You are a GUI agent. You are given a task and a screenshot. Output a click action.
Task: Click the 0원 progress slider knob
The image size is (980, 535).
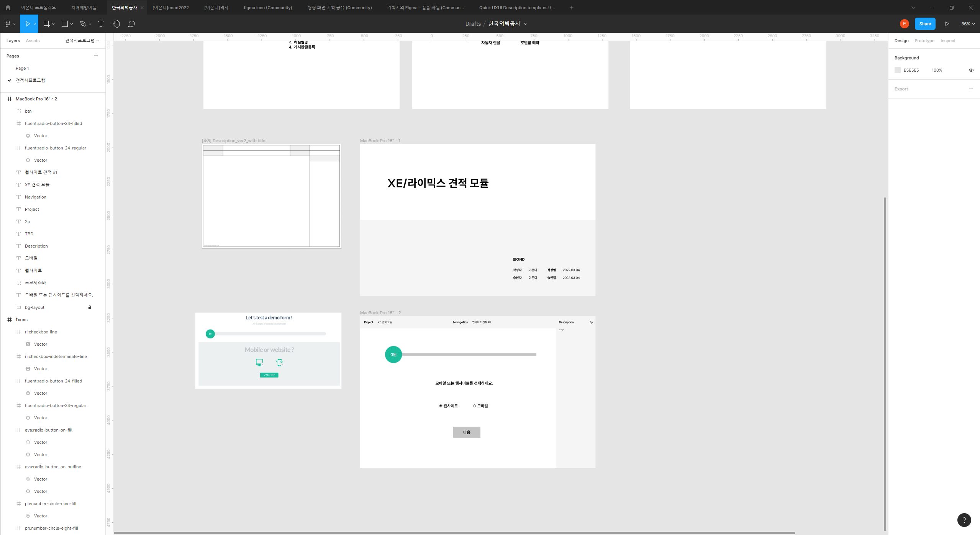tap(393, 354)
